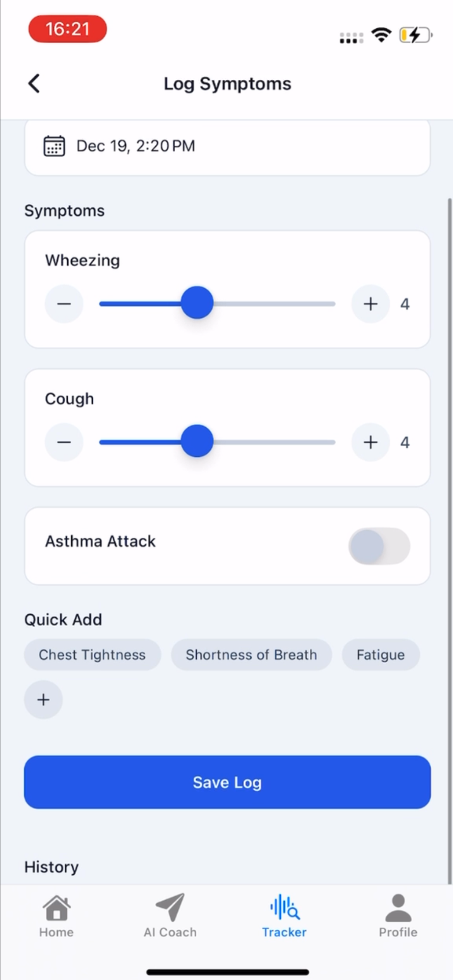
Task: Select the Shortness of Breath chip
Action: point(251,654)
